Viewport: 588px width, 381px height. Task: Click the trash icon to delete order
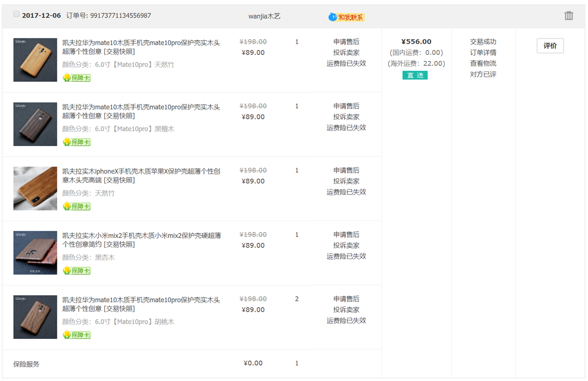pos(568,16)
